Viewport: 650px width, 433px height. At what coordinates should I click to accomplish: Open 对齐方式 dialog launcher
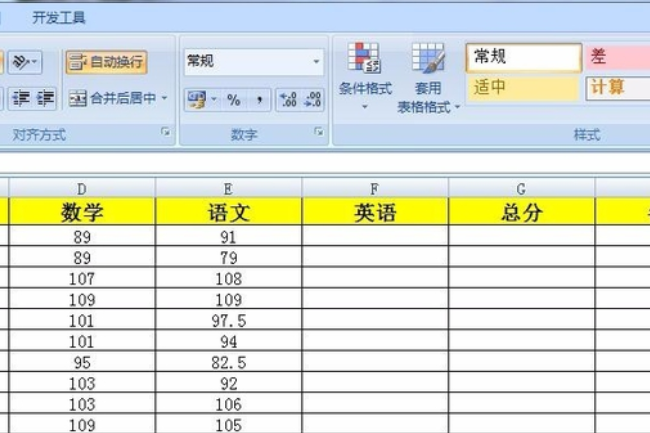pyautogui.click(x=165, y=132)
